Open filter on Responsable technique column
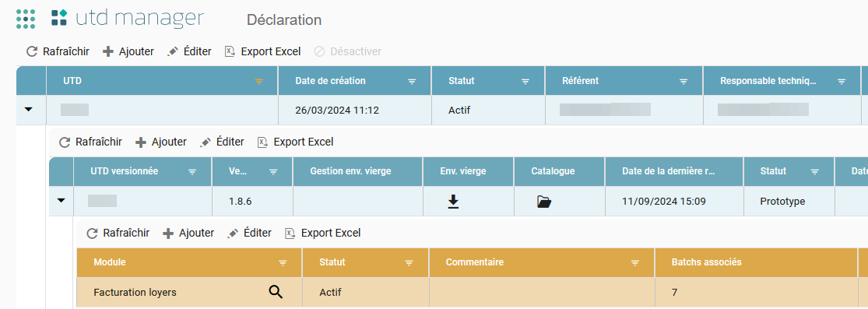 pyautogui.click(x=842, y=82)
